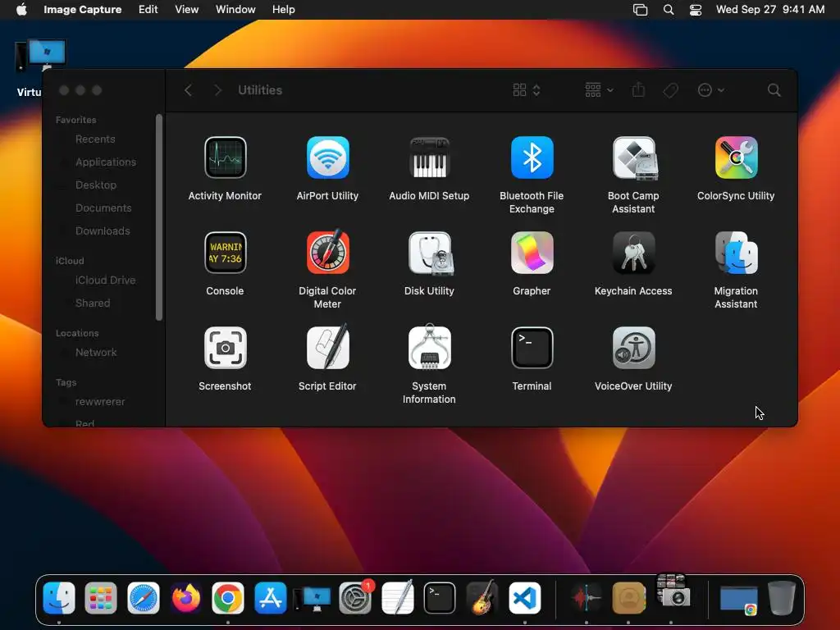The width and height of the screenshot is (840, 630).
Task: Click the Stage Manager menu bar icon
Action: click(640, 10)
